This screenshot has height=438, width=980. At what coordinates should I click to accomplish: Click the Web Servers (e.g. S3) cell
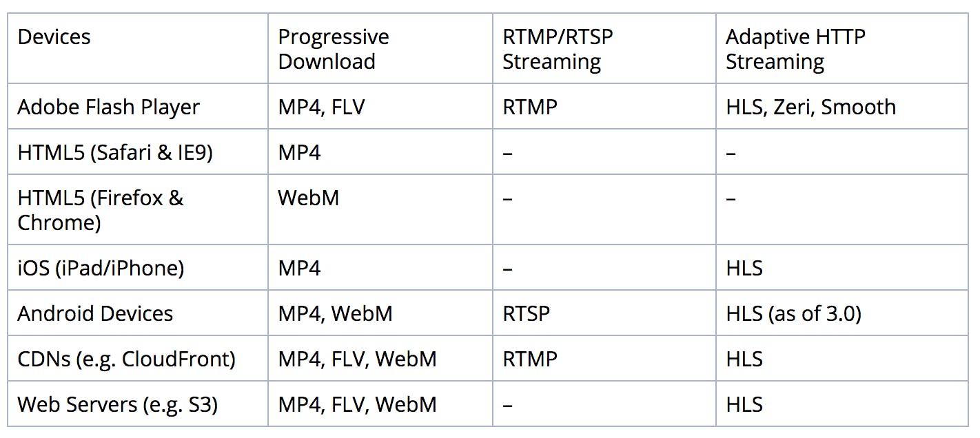138,404
